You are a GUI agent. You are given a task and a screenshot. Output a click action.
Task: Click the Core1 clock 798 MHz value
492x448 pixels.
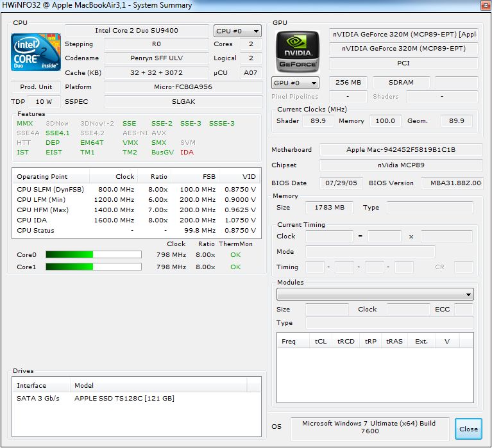[171, 267]
